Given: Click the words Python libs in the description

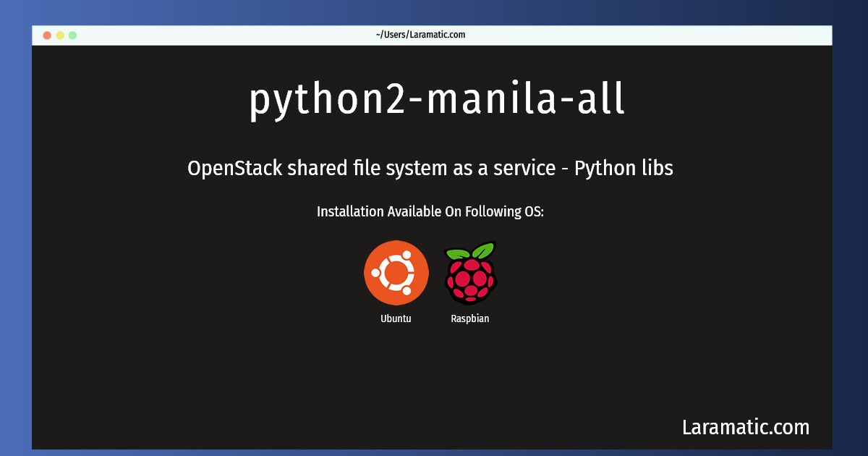Looking at the screenshot, I should point(624,169).
